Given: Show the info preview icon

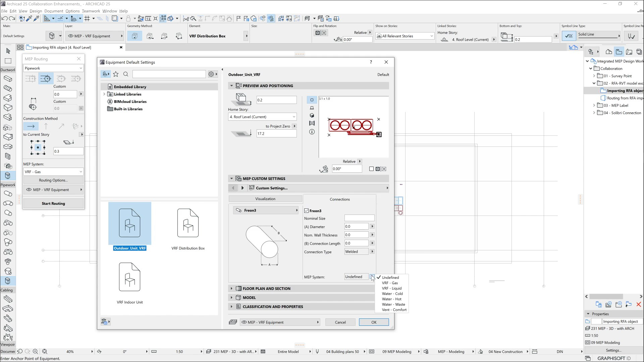Looking at the screenshot, I should tap(312, 132).
